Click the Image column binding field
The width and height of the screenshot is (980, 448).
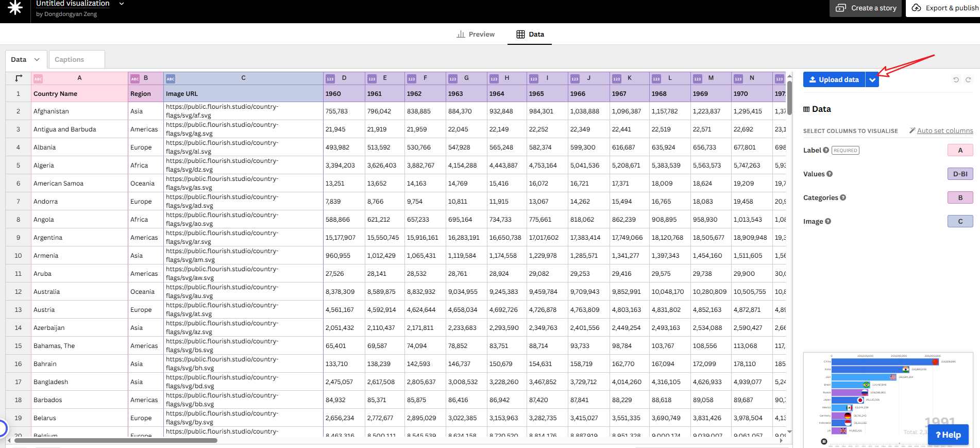click(x=960, y=221)
